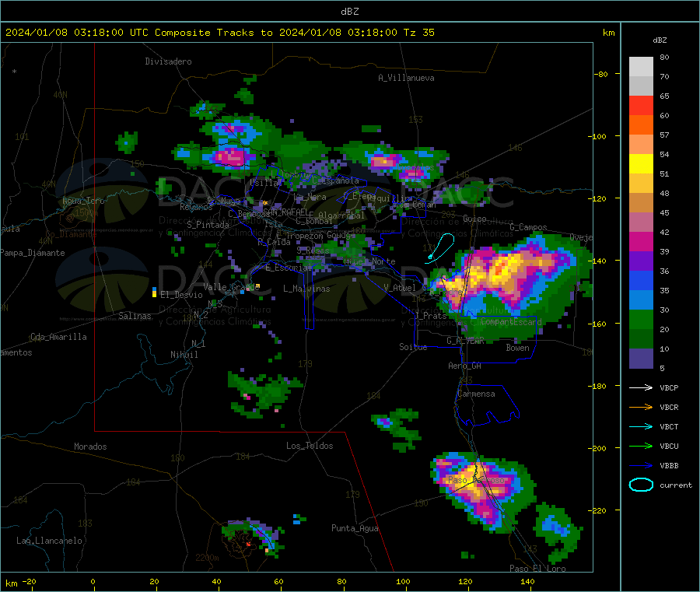Click the 'Punta_Agua' map label

coord(355,528)
